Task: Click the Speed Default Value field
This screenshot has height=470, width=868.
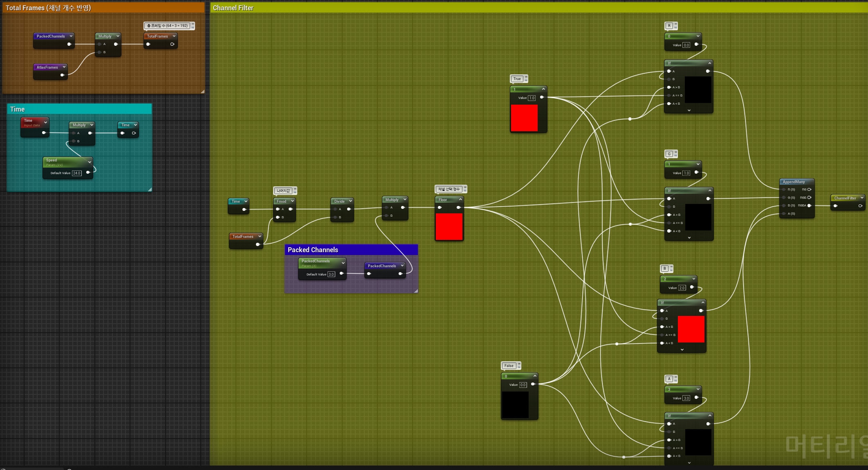Action: (x=77, y=173)
